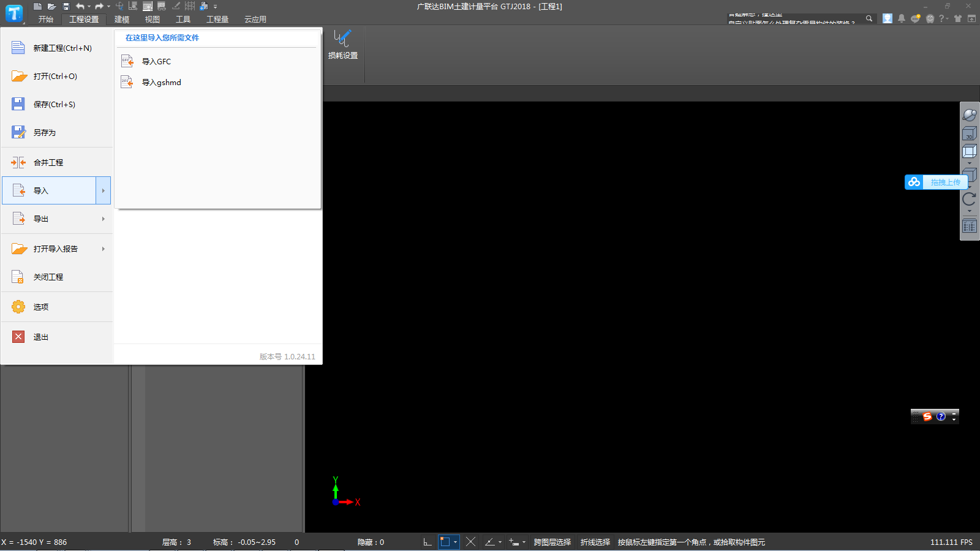Expand the 导出 submenu arrow
Viewport: 980px width, 551px height.
click(104, 219)
